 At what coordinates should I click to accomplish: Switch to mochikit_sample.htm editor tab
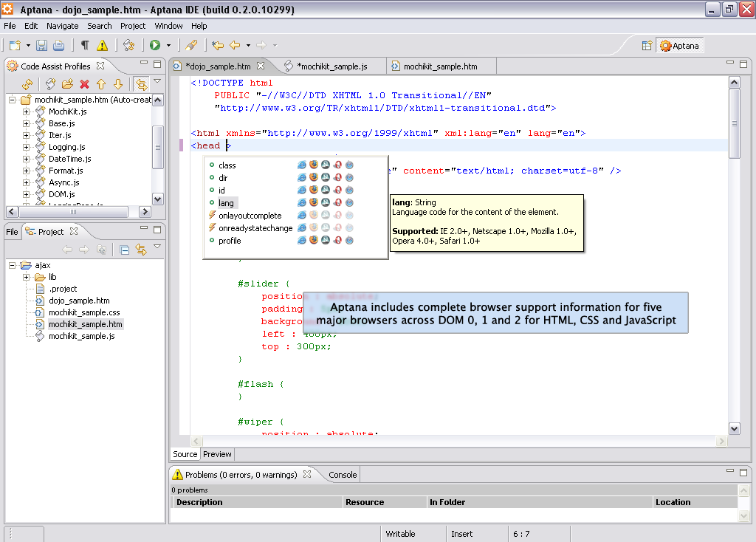pos(440,66)
